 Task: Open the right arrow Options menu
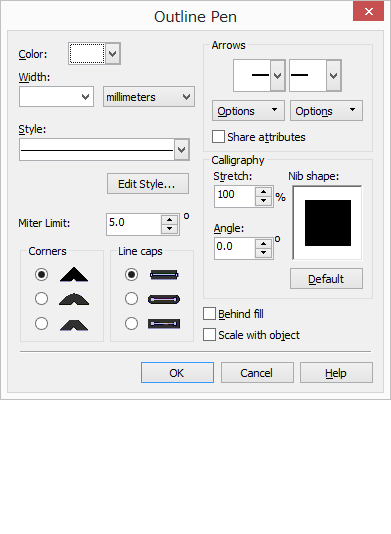tap(326, 111)
